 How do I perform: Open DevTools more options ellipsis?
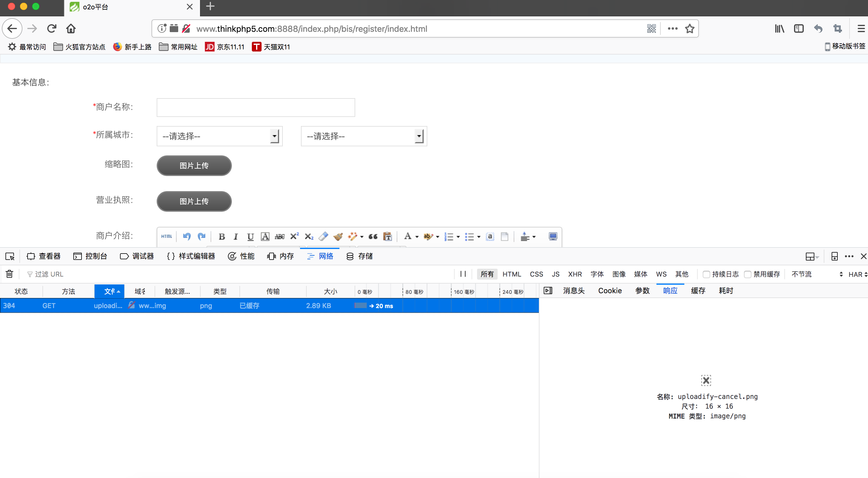(x=849, y=256)
